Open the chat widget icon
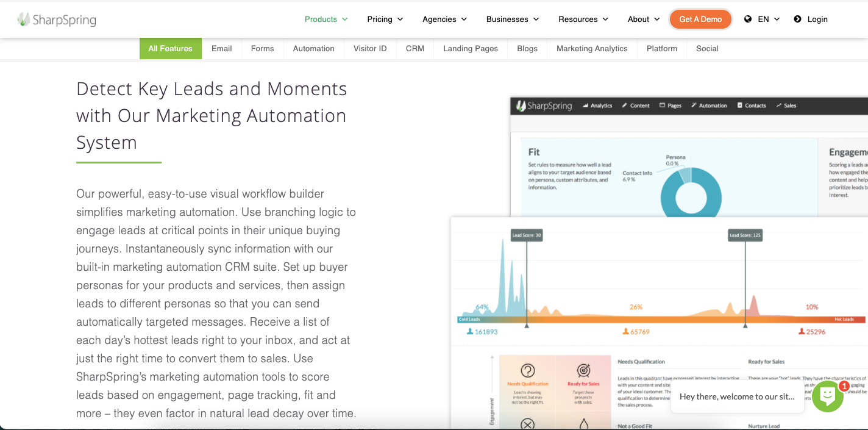 [827, 396]
